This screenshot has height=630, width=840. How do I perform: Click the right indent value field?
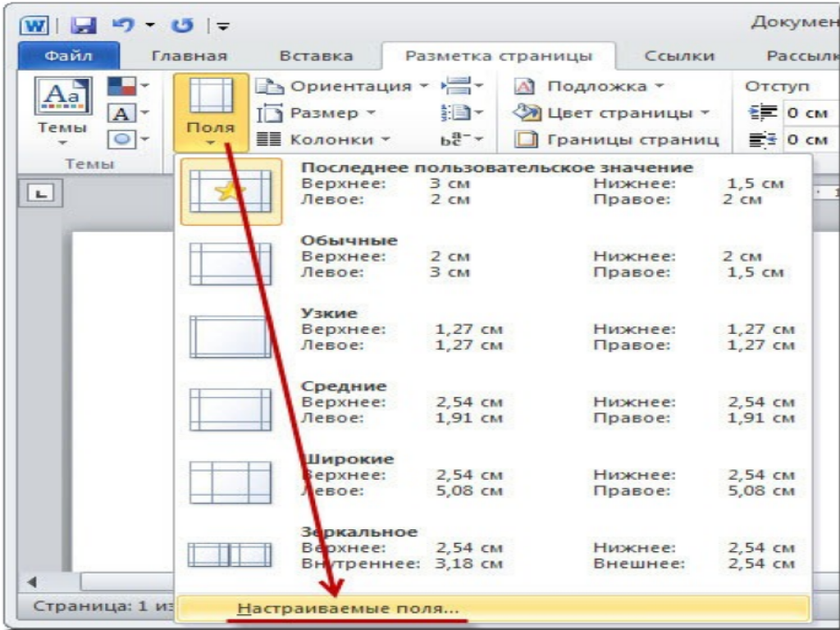coord(811,139)
